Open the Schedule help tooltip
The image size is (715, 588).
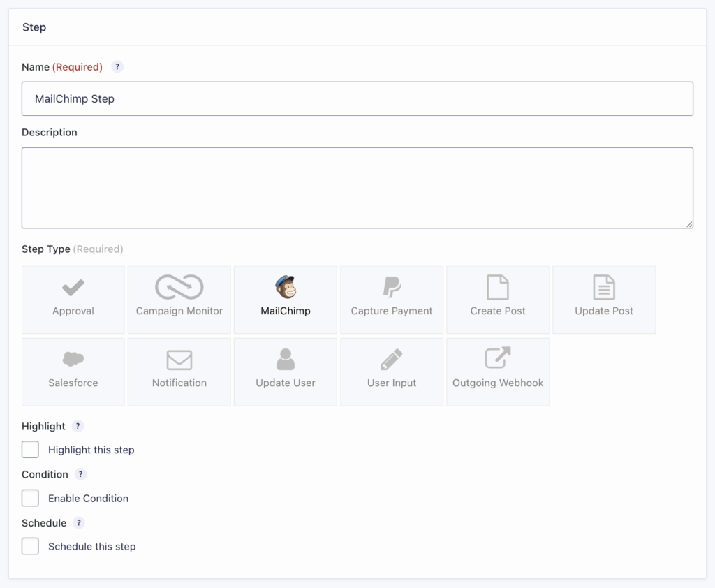78,522
